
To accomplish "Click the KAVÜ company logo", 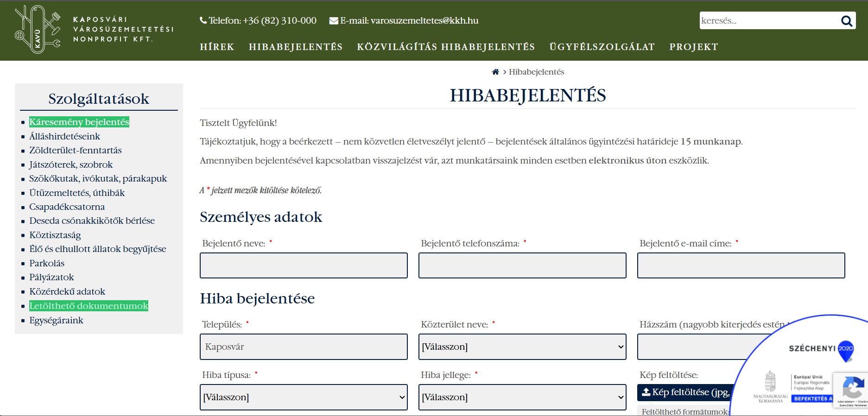I will [x=38, y=30].
